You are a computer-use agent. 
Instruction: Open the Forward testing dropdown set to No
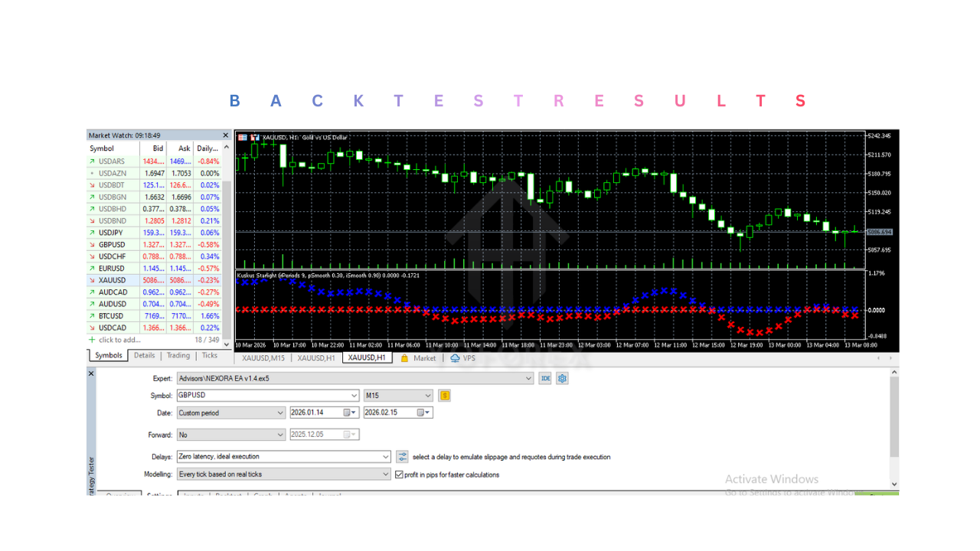pos(281,434)
